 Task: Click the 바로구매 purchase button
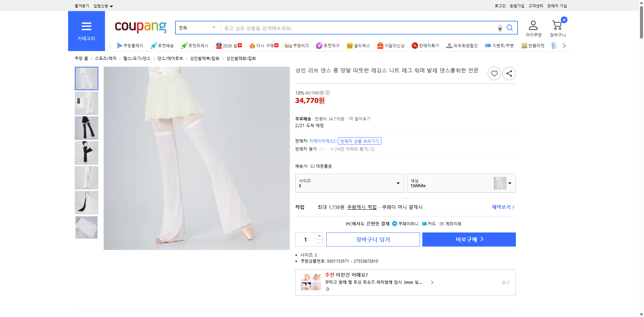coord(469,239)
